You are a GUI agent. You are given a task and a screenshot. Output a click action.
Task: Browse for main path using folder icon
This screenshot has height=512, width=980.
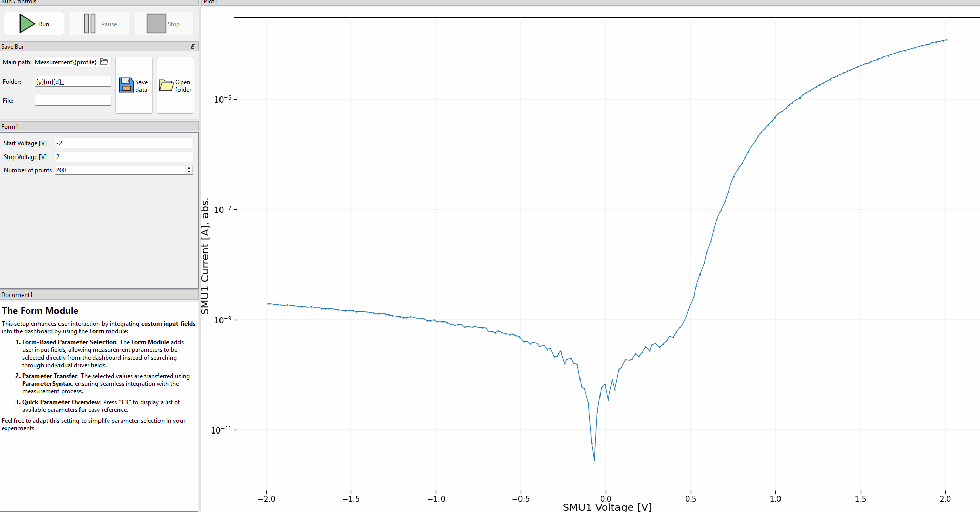pos(104,62)
